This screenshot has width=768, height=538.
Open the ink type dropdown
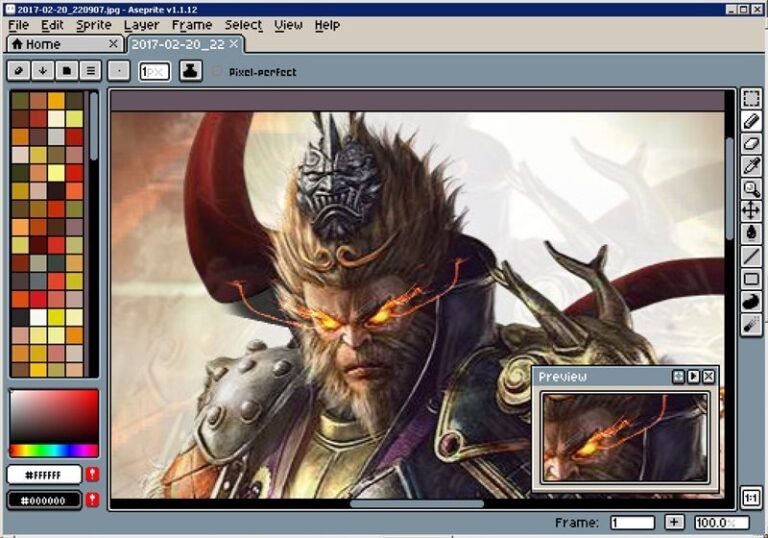190,71
